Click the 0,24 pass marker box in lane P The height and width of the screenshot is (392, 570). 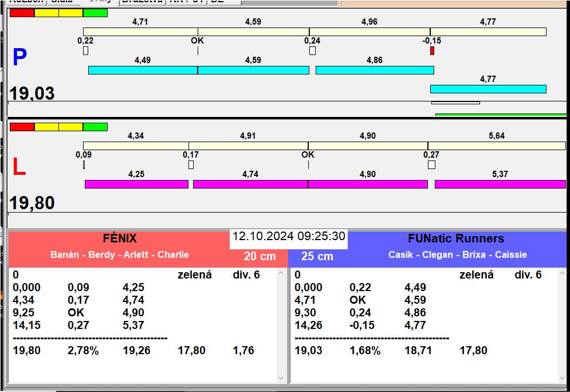[x=312, y=51]
